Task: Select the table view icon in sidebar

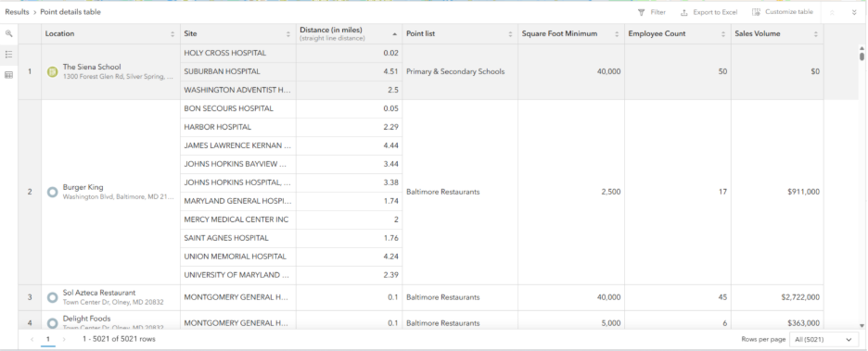Action: (9, 75)
